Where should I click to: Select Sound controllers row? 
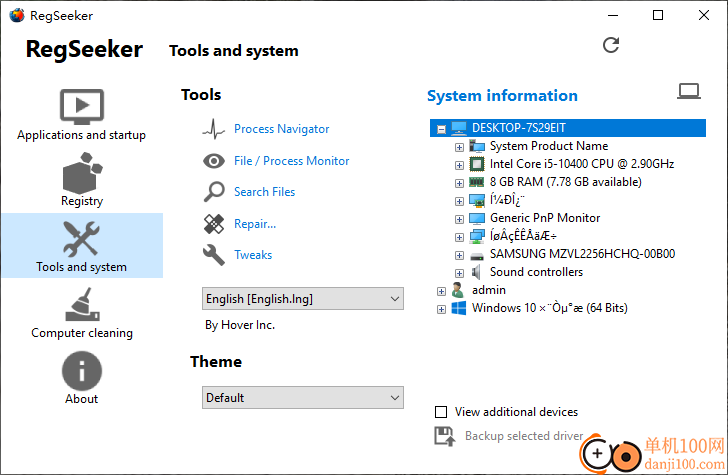click(536, 272)
